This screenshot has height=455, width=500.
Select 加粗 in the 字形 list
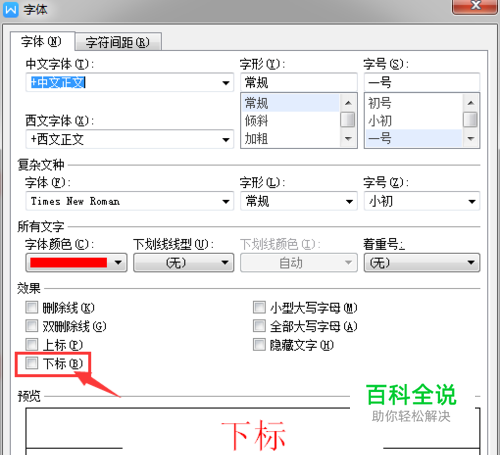point(291,138)
